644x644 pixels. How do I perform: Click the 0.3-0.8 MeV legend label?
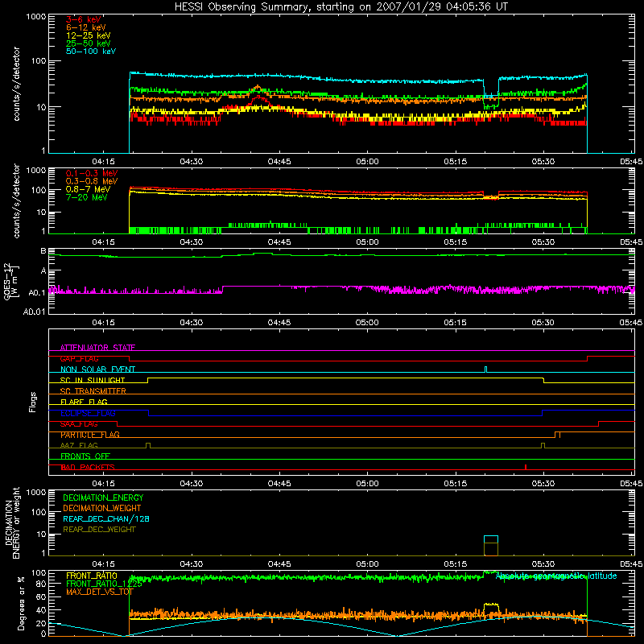(x=92, y=181)
